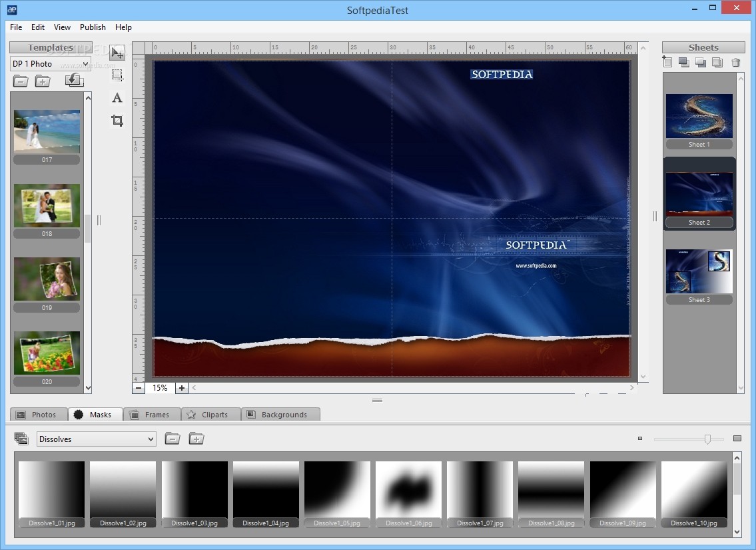
Task: Open the View menu
Action: (x=62, y=27)
